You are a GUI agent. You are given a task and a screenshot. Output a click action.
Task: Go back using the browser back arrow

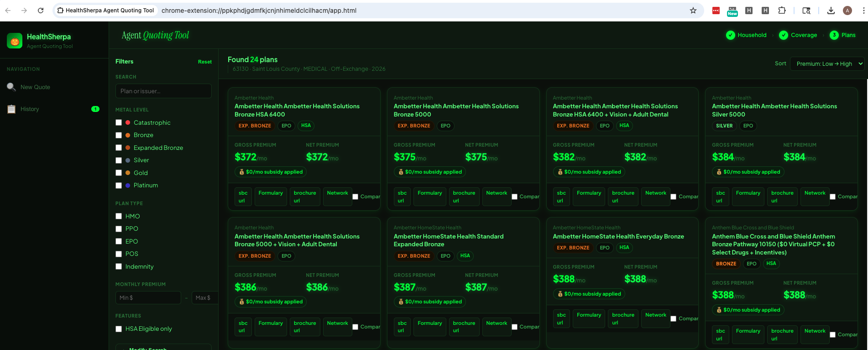coord(8,11)
